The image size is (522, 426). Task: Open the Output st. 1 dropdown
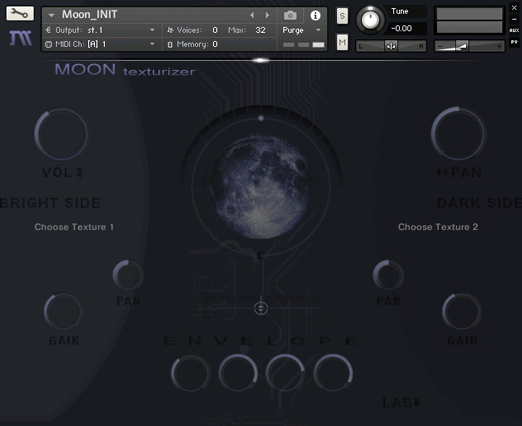(152, 30)
